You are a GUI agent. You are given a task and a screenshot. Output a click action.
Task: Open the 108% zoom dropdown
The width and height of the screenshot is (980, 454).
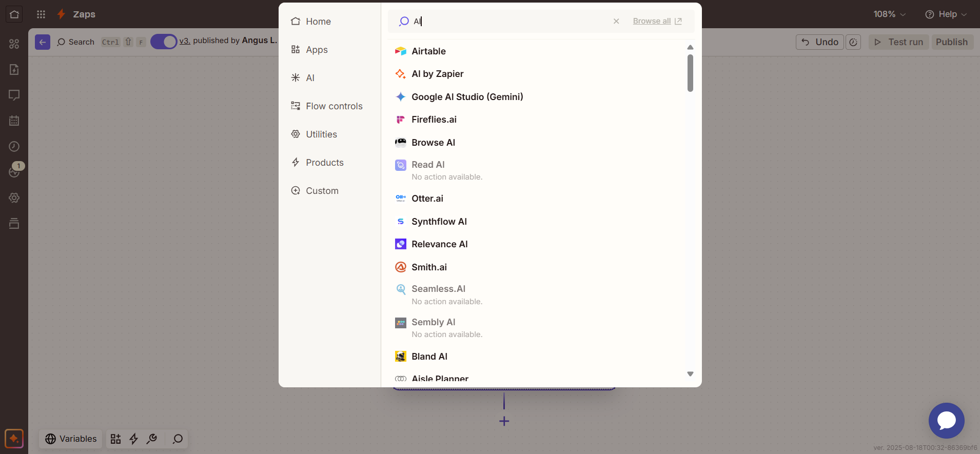pyautogui.click(x=890, y=14)
